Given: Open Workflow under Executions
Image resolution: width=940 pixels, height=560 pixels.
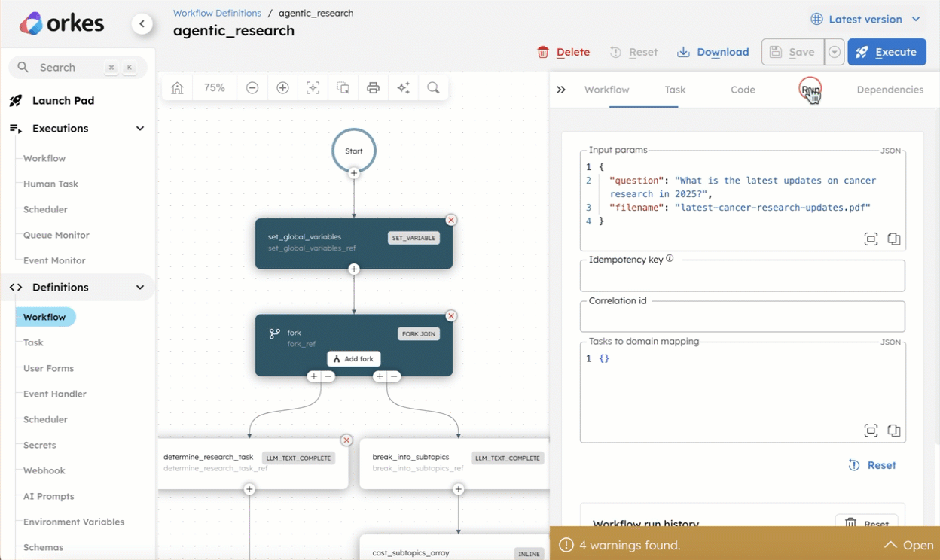Looking at the screenshot, I should click(44, 158).
